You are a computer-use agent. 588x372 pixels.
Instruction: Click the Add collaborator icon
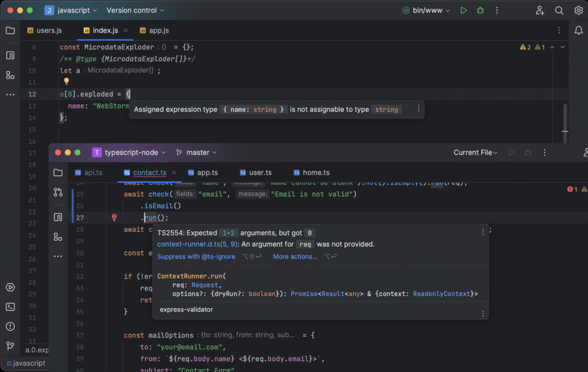pyautogui.click(x=540, y=10)
